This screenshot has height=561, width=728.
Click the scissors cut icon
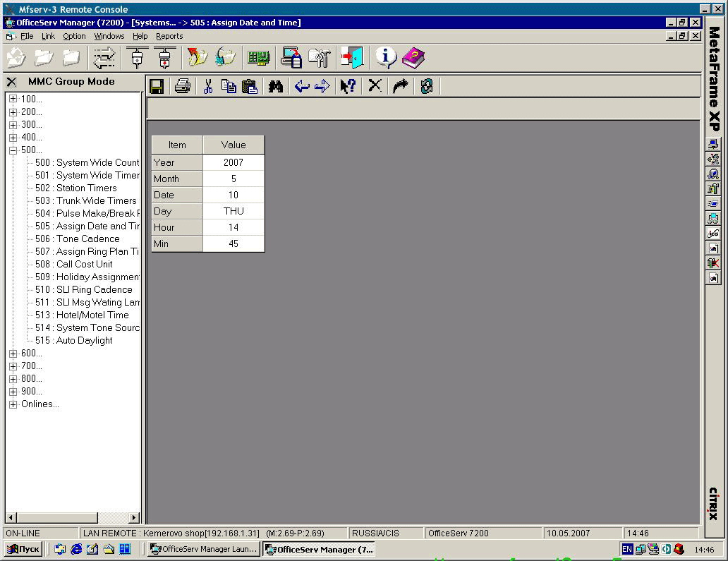[208, 86]
